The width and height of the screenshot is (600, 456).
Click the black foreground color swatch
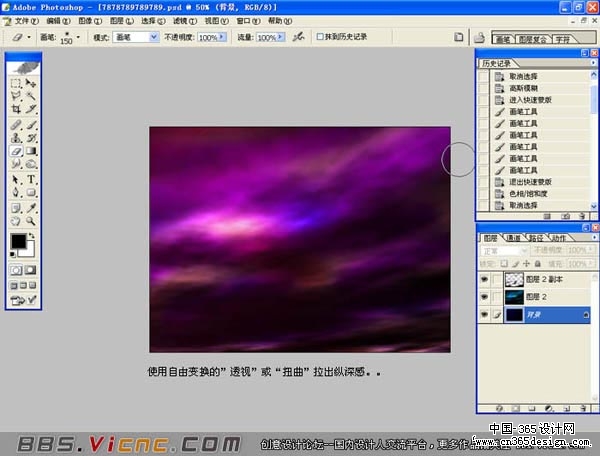click(x=18, y=241)
